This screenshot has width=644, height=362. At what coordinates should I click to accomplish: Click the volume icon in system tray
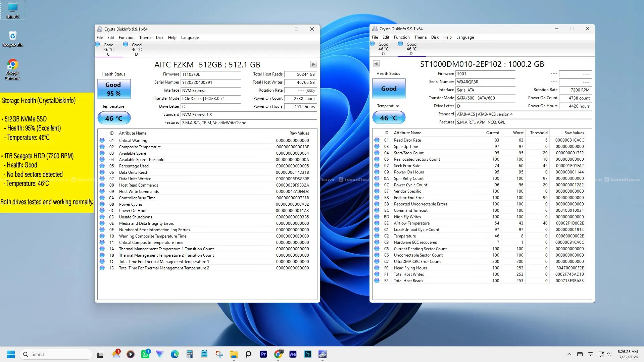(x=609, y=354)
